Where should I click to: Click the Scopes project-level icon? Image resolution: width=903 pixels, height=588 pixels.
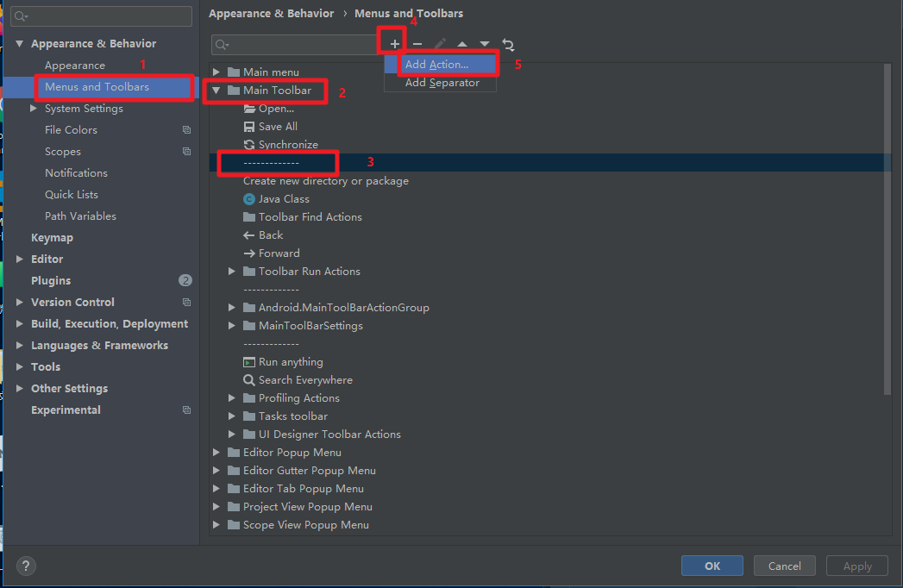(x=186, y=152)
